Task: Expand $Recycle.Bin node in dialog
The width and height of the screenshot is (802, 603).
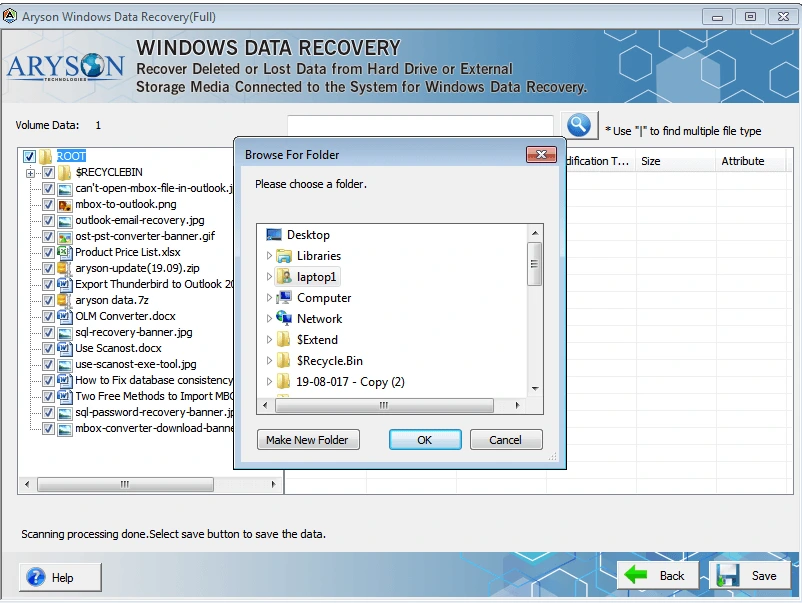Action: 269,361
